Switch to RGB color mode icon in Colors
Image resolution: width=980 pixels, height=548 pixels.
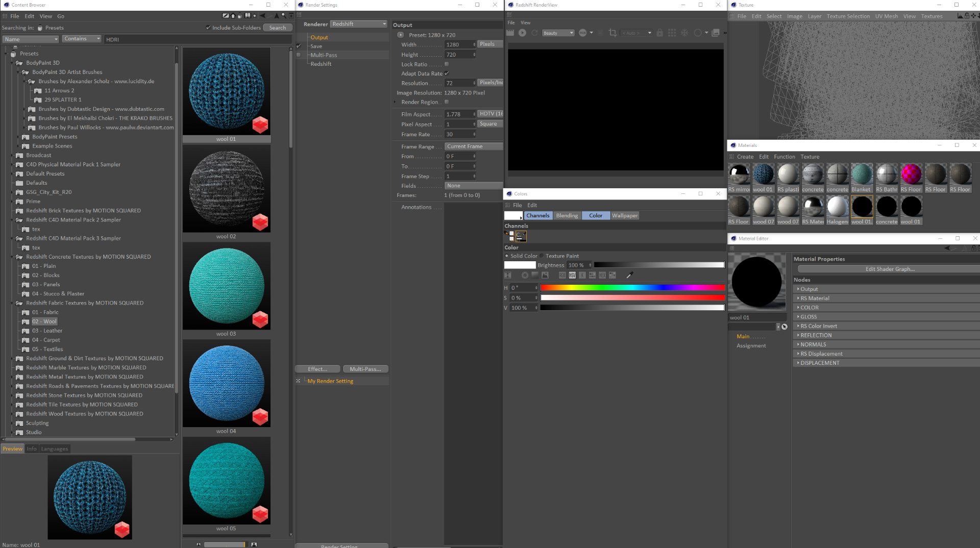pyautogui.click(x=562, y=275)
